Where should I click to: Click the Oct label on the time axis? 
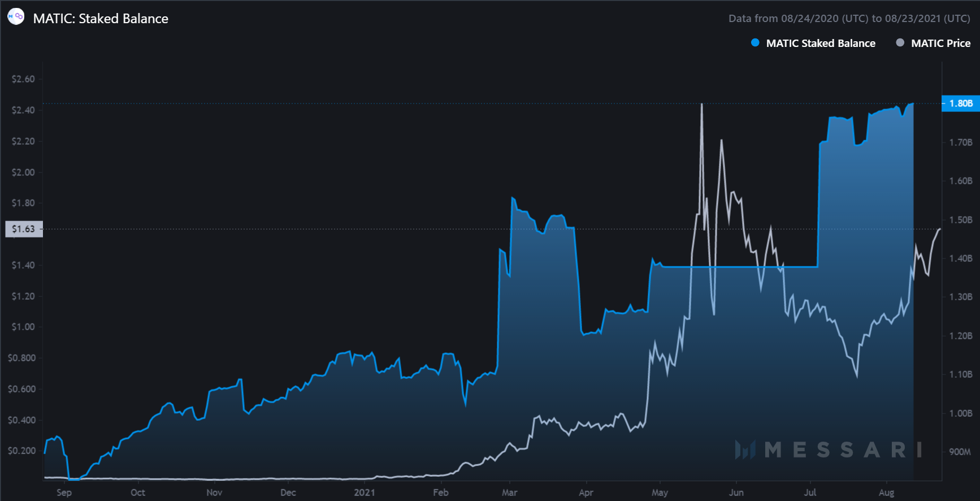pyautogui.click(x=138, y=493)
